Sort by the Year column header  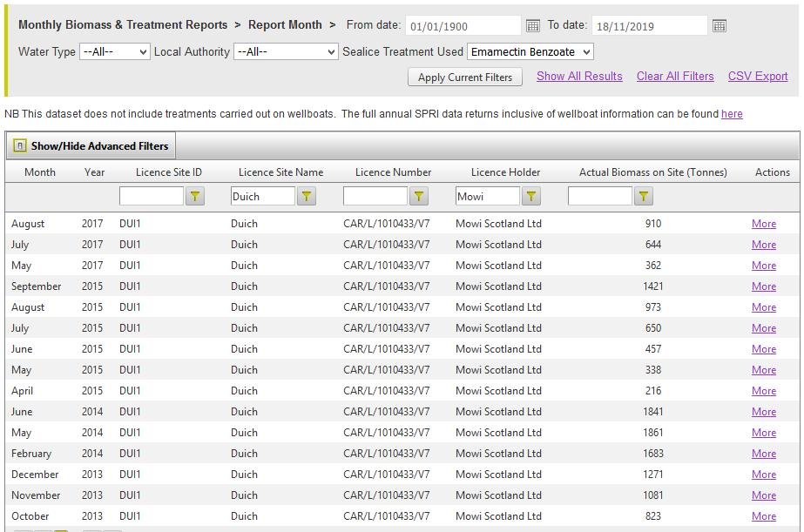click(x=94, y=172)
